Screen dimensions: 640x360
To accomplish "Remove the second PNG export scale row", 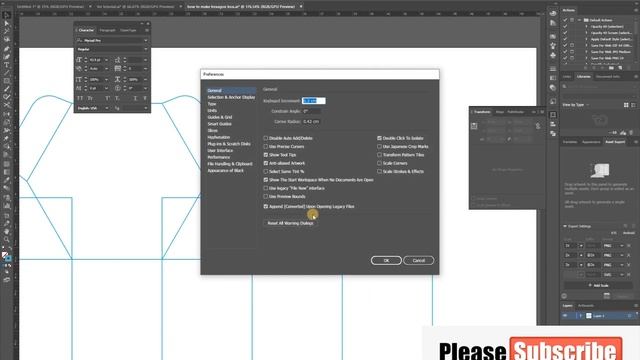I will tap(629, 255).
